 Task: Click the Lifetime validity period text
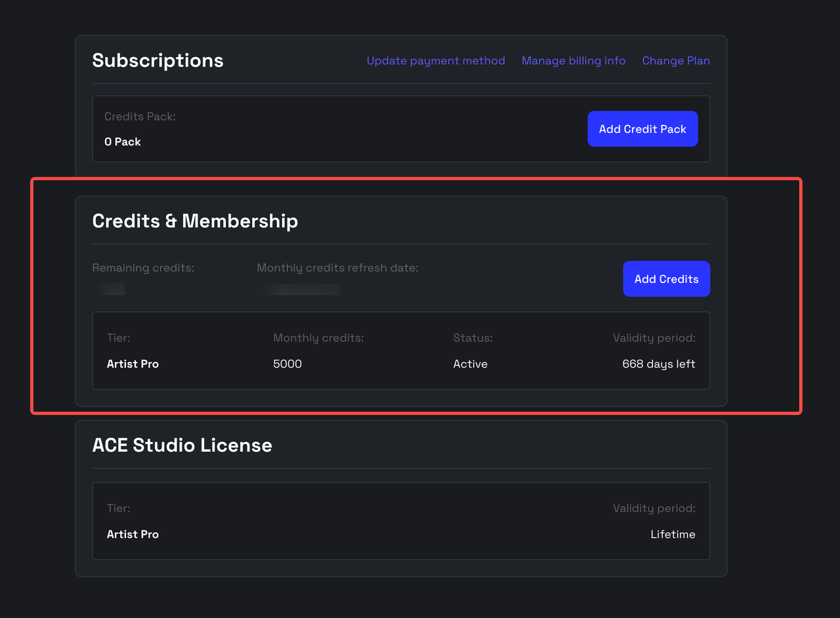point(673,535)
